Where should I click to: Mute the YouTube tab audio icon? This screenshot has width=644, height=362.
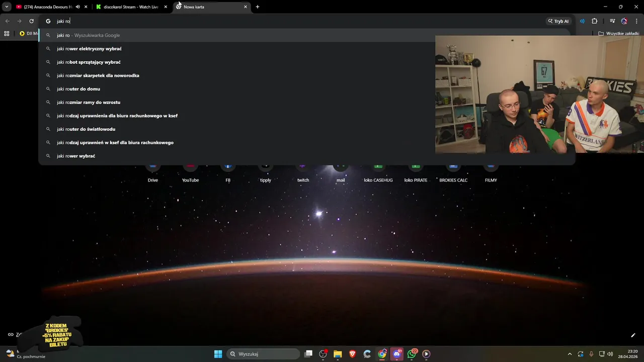click(x=77, y=7)
